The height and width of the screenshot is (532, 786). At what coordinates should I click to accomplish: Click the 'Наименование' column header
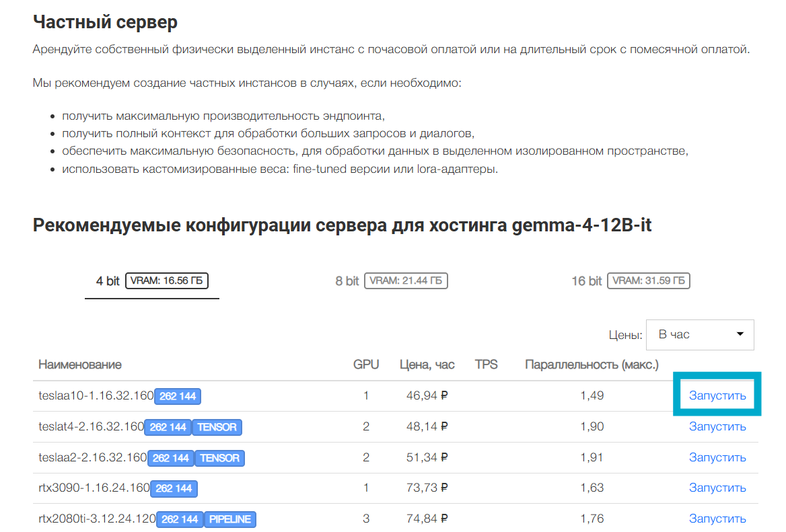(79, 365)
